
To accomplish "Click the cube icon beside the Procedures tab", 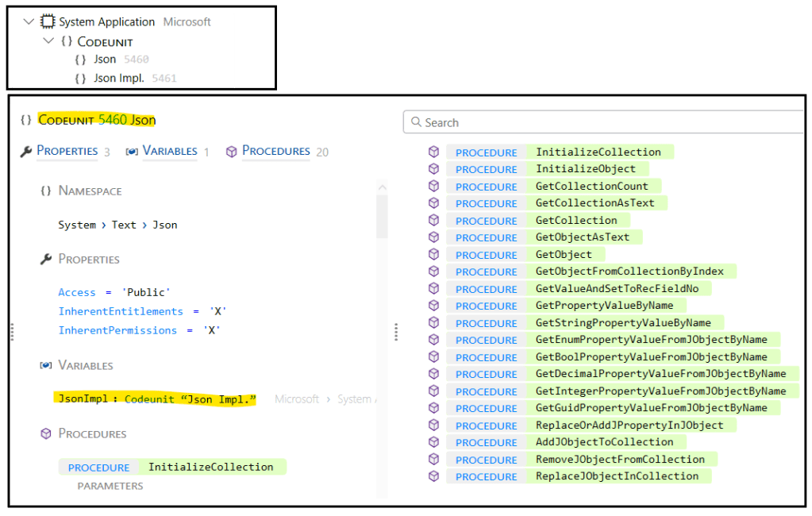I will point(232,151).
